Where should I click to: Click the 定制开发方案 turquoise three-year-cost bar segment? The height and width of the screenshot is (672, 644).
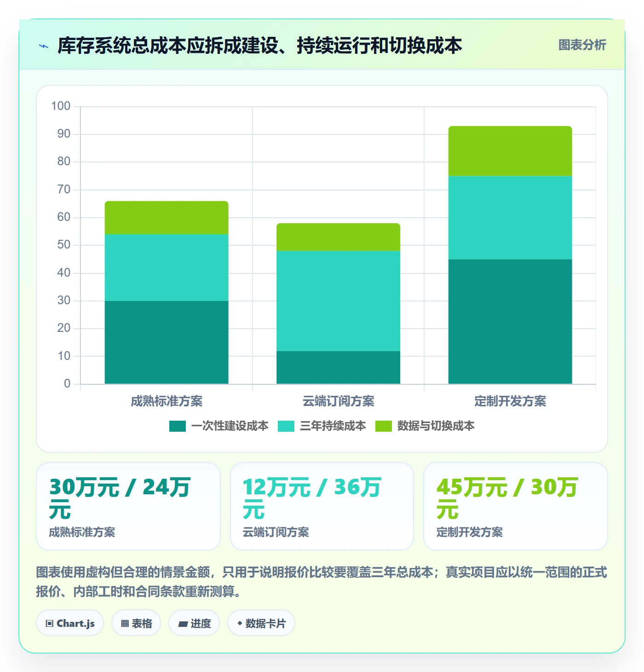point(510,218)
